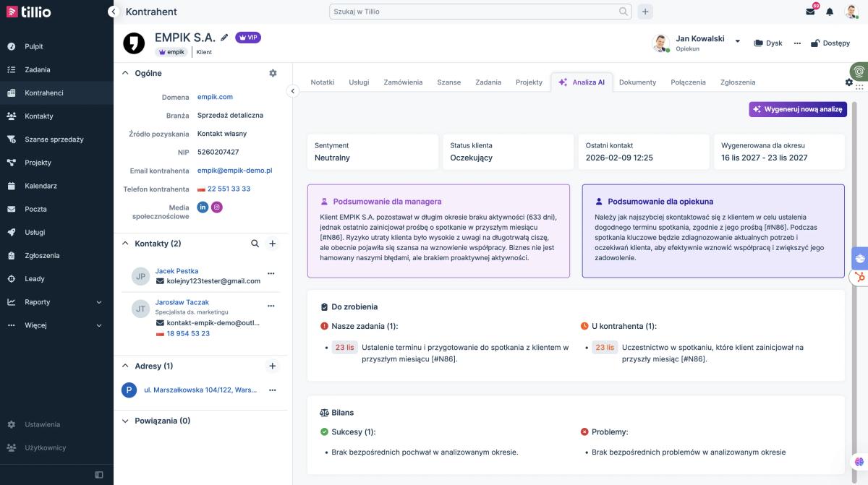Image resolution: width=868 pixels, height=485 pixels.
Task: Open the more options dots near Dysk
Action: 798,43
